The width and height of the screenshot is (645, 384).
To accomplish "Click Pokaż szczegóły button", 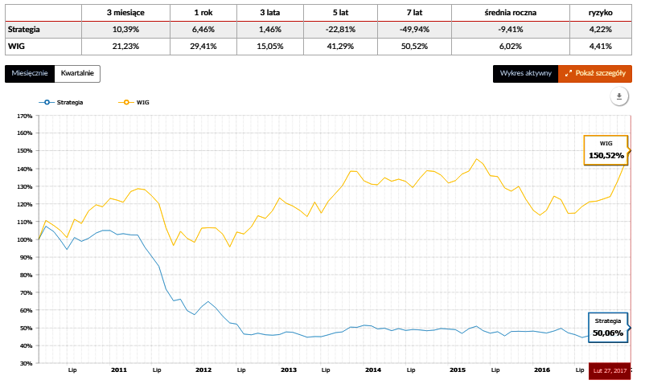I will (x=595, y=74).
